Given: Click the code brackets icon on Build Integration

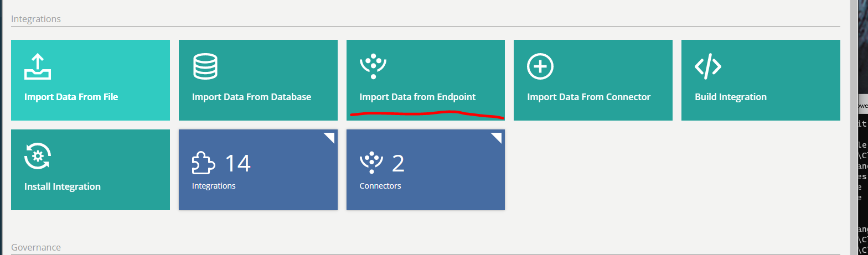Looking at the screenshot, I should [708, 67].
